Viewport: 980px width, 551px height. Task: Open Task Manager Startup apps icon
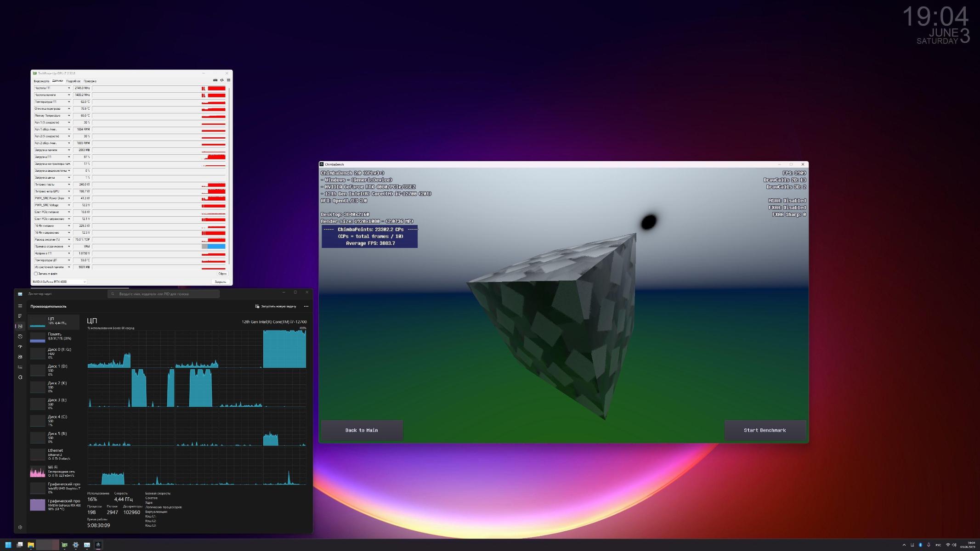click(20, 347)
